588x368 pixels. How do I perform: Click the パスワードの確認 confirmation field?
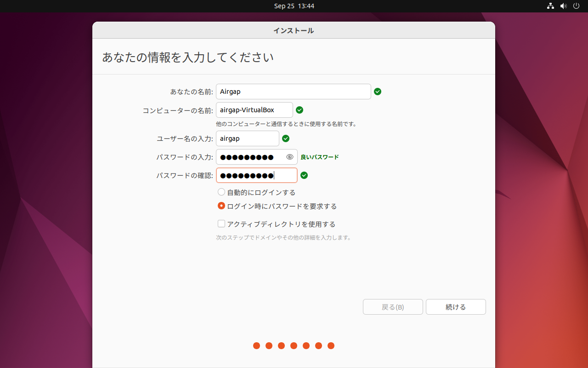click(256, 175)
